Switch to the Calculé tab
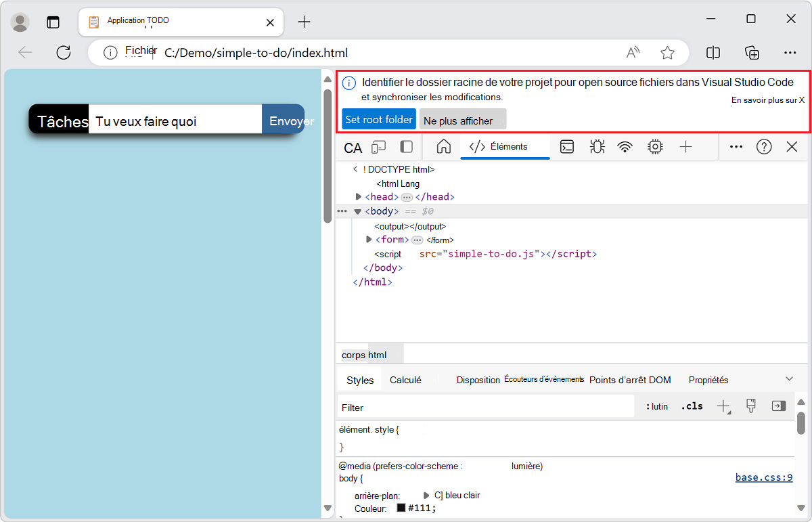Image resolution: width=812 pixels, height=522 pixels. point(405,380)
